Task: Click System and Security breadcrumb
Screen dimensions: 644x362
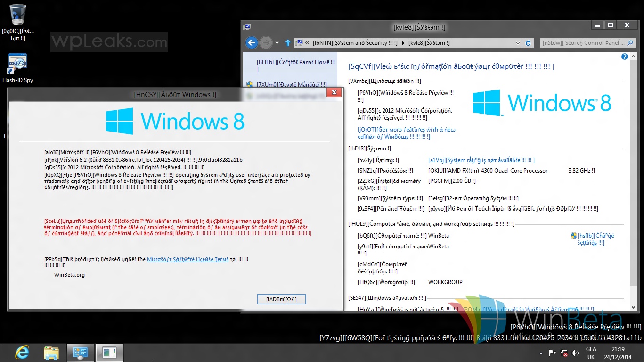Action: (355, 43)
